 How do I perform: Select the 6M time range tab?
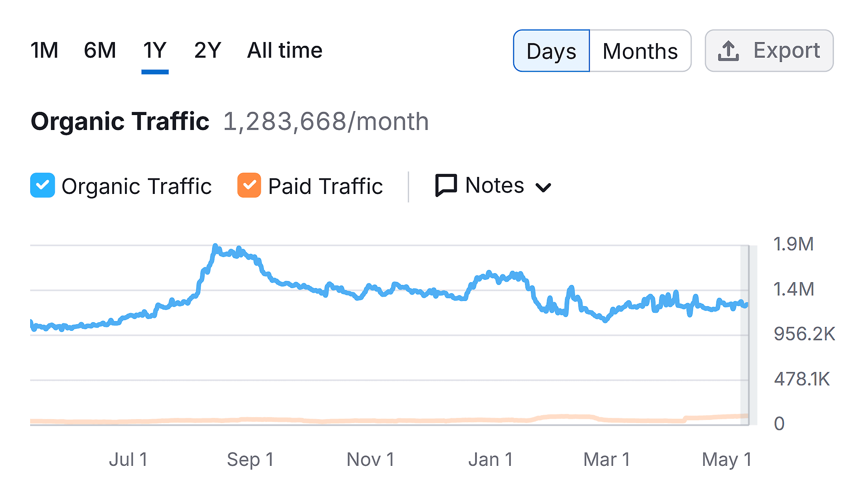(x=100, y=50)
